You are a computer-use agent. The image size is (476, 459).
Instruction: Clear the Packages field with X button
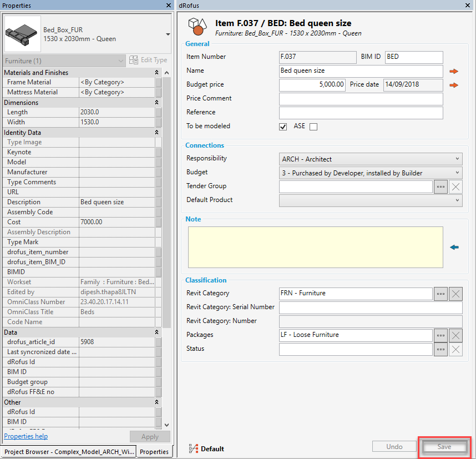[x=455, y=335]
